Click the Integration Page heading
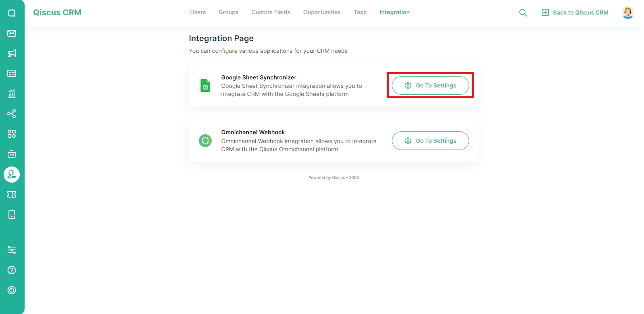The height and width of the screenshot is (314, 644). [221, 38]
